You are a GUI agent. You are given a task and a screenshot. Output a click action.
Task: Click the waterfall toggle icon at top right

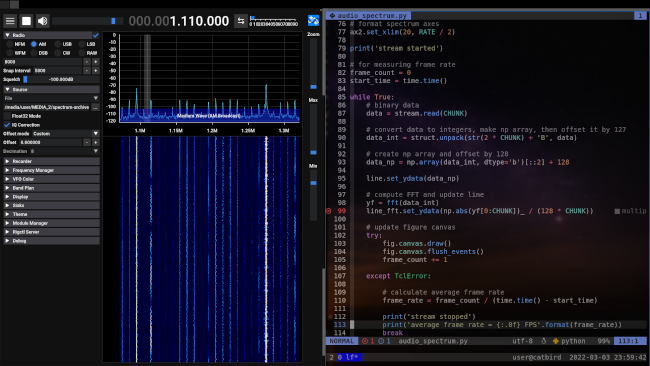pyautogui.click(x=313, y=20)
